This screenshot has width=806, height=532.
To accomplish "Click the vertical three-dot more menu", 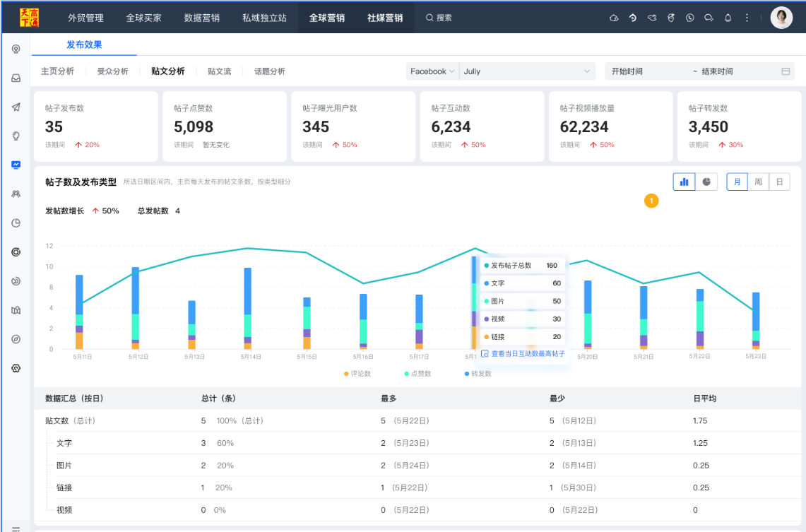I will pos(747,18).
